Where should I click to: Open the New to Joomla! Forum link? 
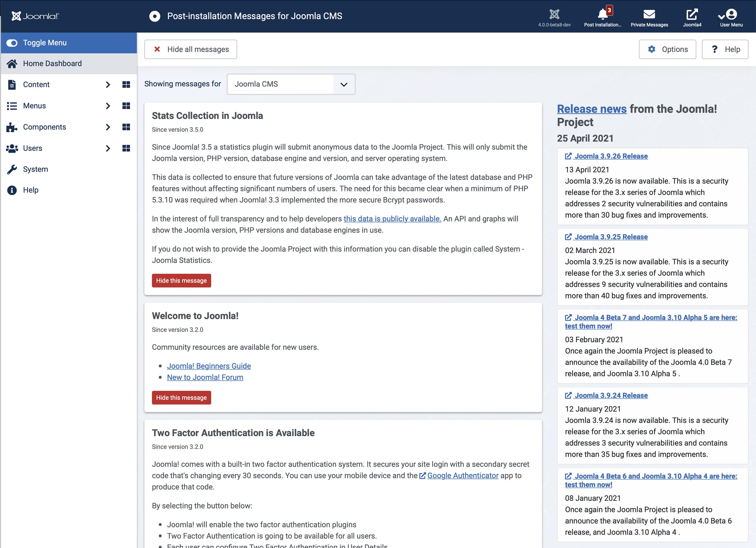click(205, 377)
